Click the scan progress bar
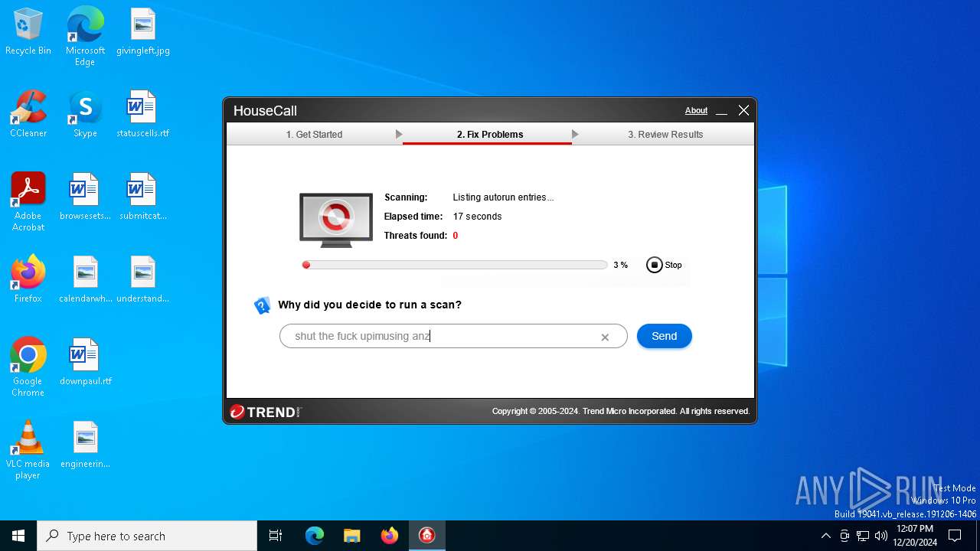The image size is (980, 551). (455, 265)
